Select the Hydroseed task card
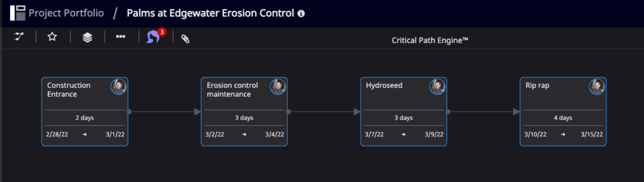Screen dimensions: 644x182 404,112
